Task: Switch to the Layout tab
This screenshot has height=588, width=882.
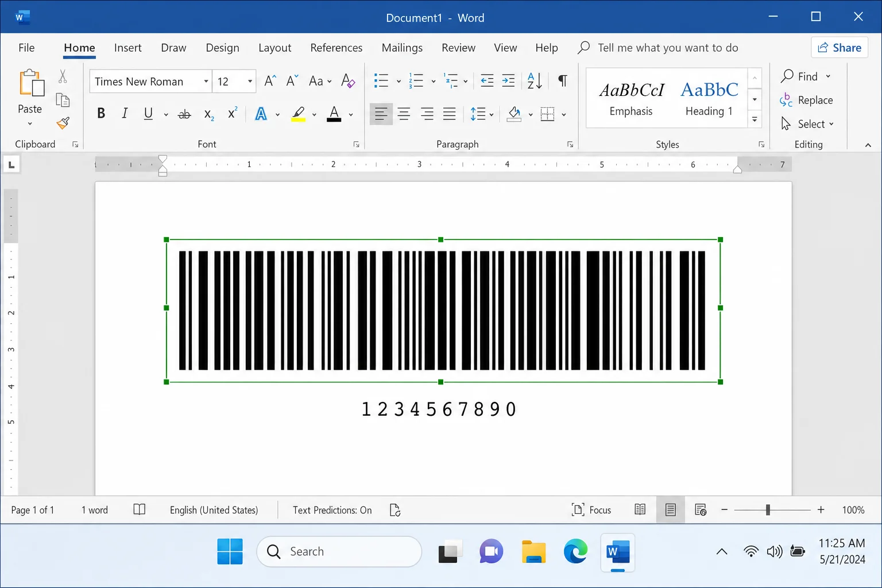Action: click(x=274, y=48)
